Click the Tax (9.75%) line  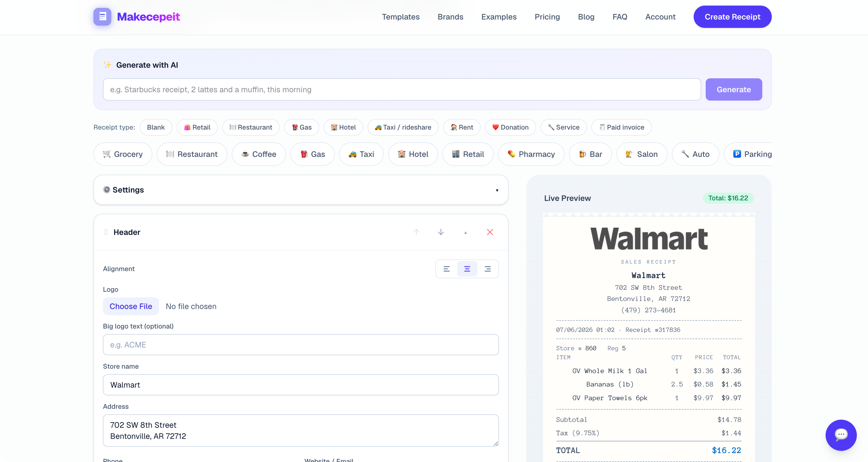point(649,433)
